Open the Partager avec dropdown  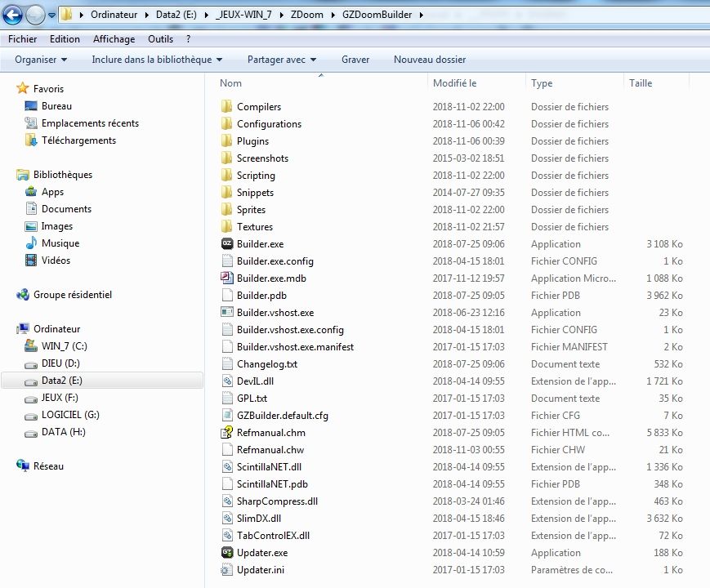pos(282,60)
